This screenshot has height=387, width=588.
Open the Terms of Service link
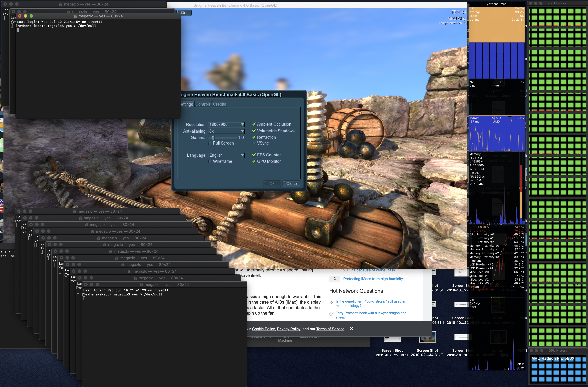tap(330, 329)
